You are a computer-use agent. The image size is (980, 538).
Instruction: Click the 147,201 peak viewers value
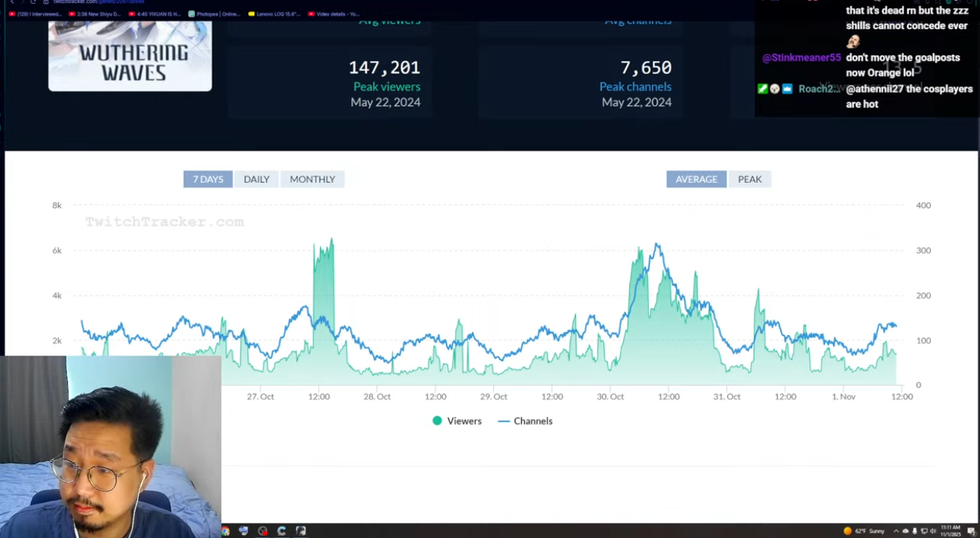point(384,68)
